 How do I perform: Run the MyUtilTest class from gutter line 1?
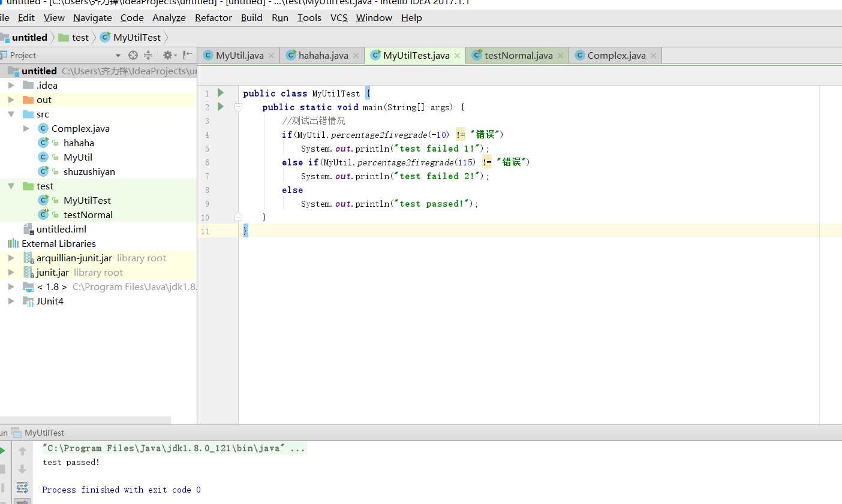pos(221,93)
